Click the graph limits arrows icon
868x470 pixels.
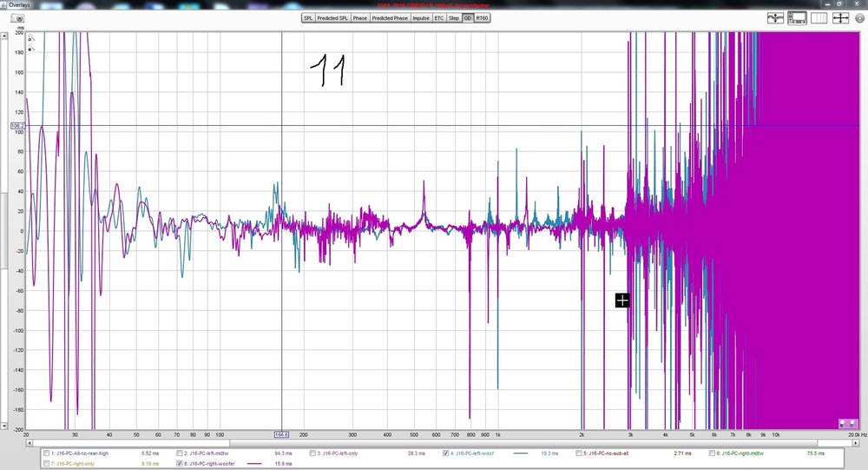pos(840,18)
